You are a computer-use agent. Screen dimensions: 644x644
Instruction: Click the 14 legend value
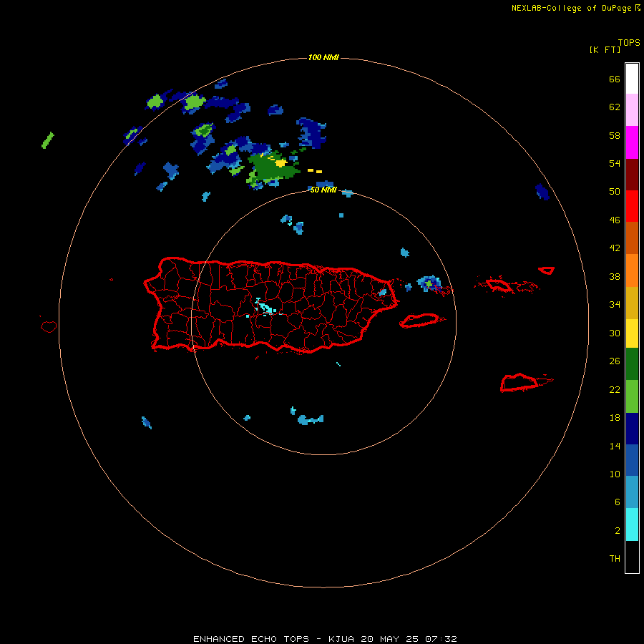(615, 446)
